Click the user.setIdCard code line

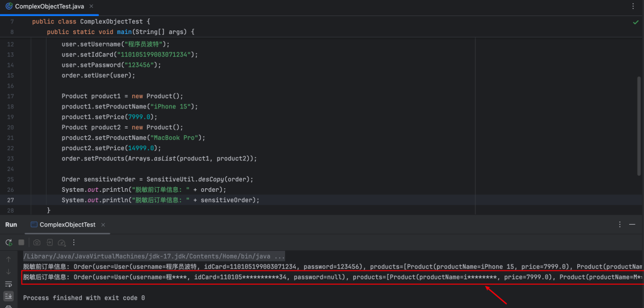click(x=130, y=55)
